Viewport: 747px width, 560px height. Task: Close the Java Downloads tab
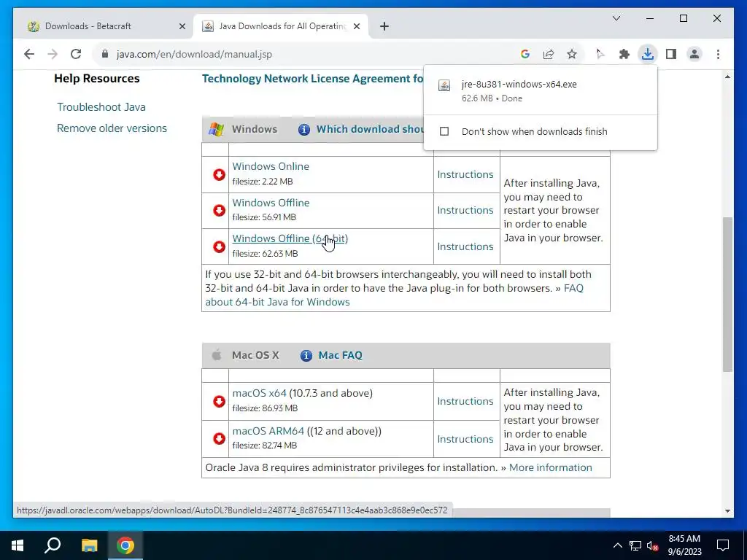[357, 26]
